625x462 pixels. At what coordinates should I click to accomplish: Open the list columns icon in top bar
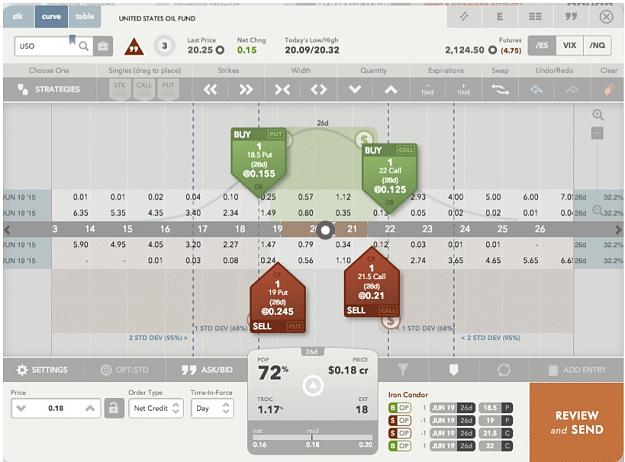[x=535, y=17]
